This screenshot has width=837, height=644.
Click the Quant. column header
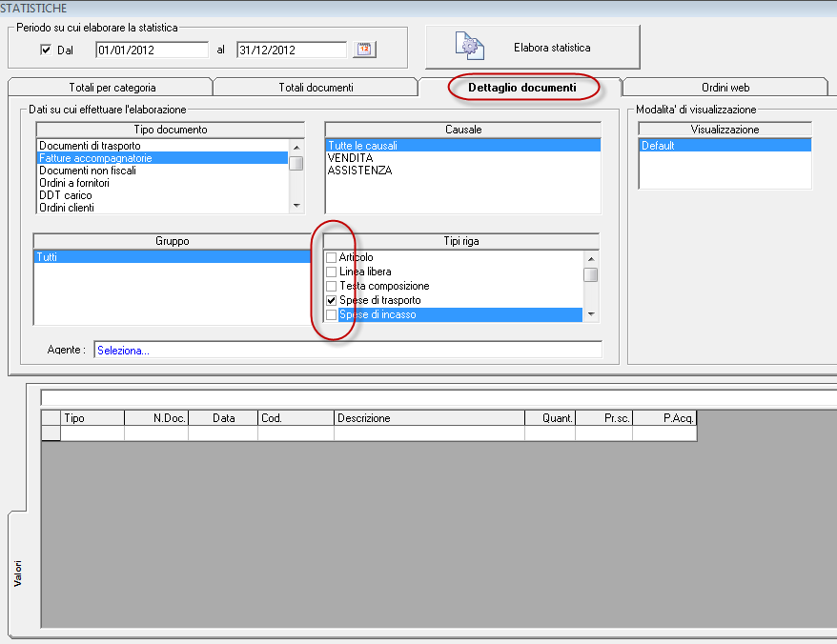coord(550,418)
